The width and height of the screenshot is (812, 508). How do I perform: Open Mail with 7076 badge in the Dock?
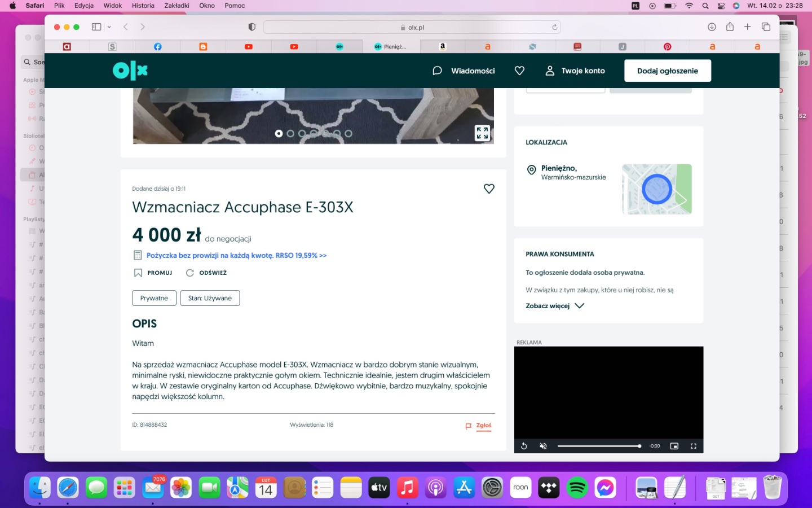coord(153,488)
